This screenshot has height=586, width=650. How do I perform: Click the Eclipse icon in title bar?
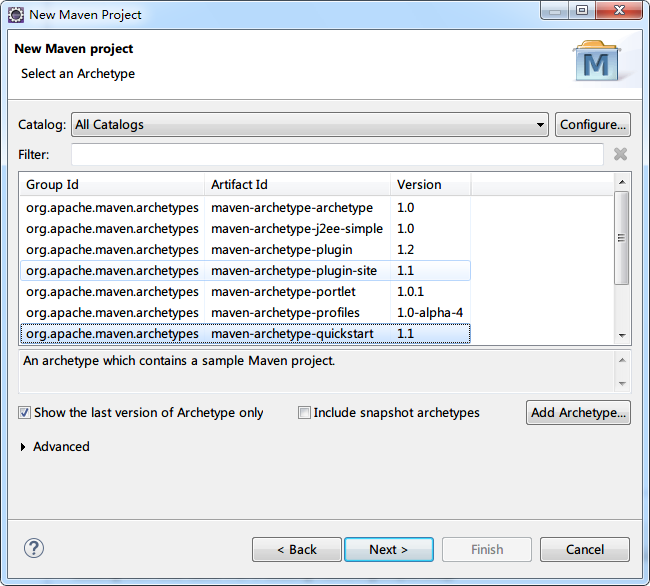pos(16,15)
